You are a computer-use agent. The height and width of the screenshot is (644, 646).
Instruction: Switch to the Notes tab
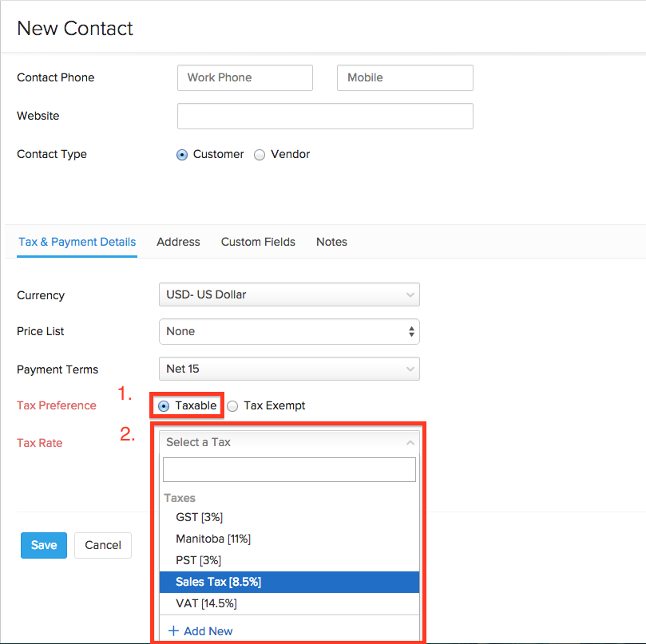331,242
